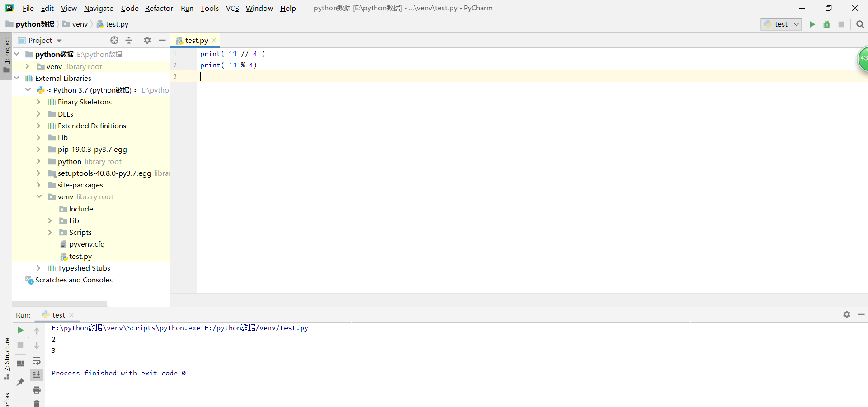Rerun test using the console's green arrow
Viewport: 868px width, 407px height.
point(20,330)
